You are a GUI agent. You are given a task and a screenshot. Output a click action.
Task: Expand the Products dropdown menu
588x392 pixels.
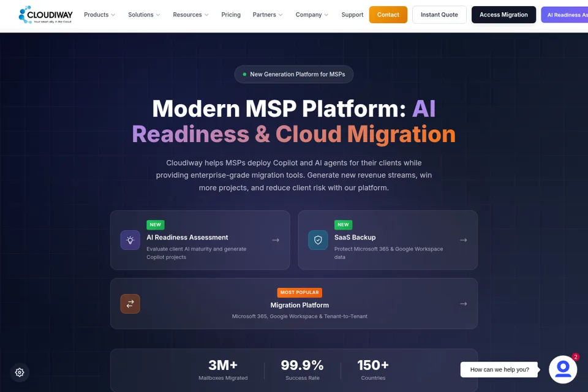[99, 15]
